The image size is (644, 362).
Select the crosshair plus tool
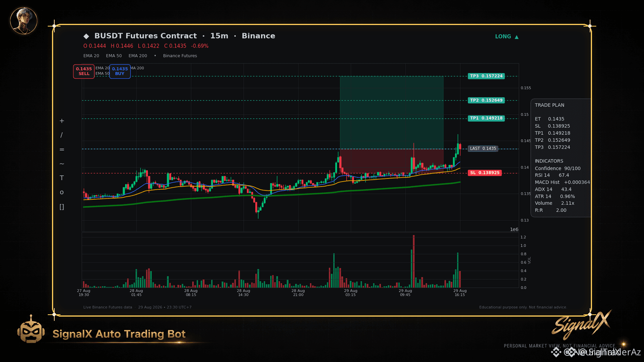click(62, 121)
